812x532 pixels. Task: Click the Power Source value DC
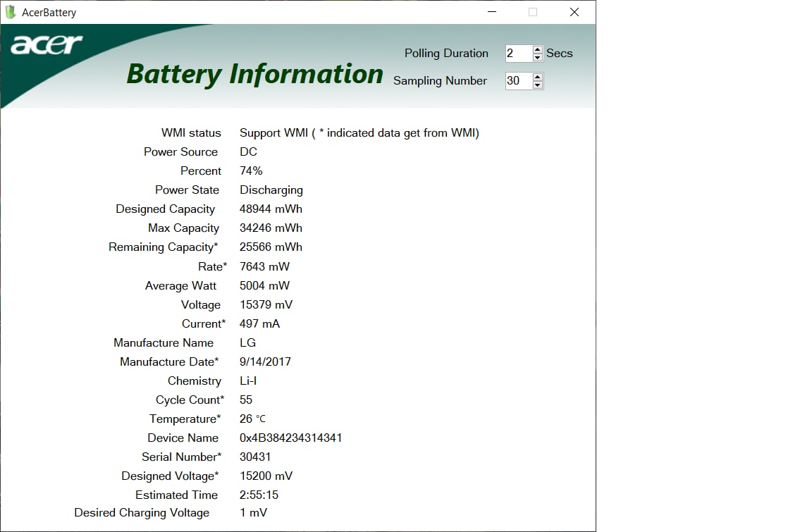248,151
